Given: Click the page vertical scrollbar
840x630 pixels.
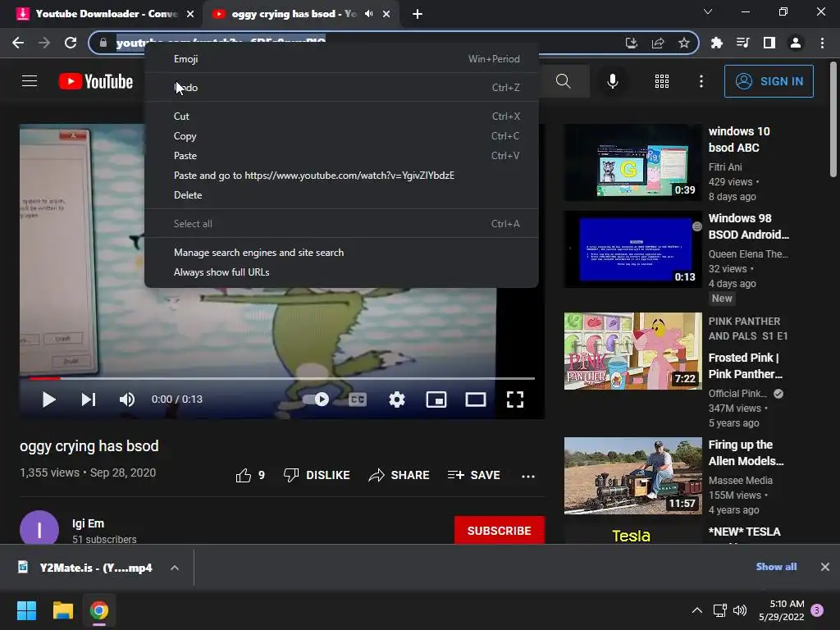Looking at the screenshot, I should click(x=833, y=120).
